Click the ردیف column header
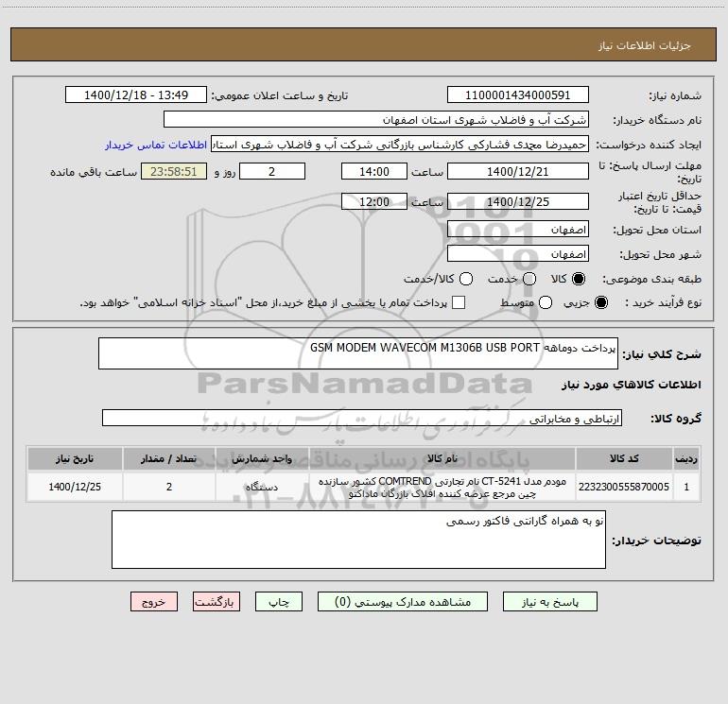The image size is (728, 704). 686,458
